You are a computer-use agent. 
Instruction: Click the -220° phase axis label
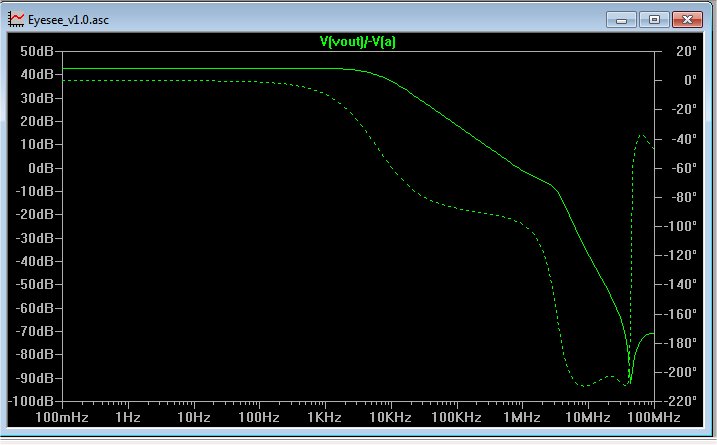(681, 401)
